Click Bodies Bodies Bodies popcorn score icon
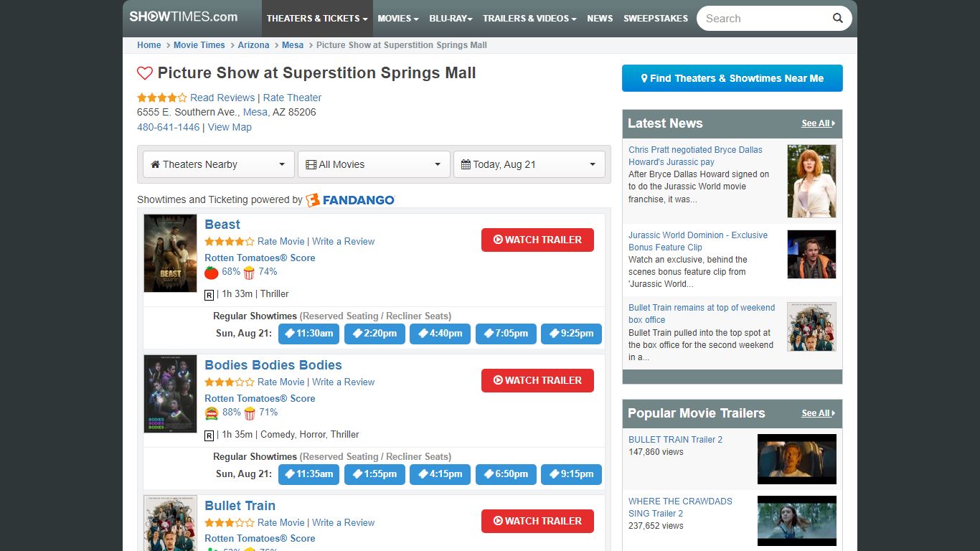 [x=249, y=413]
